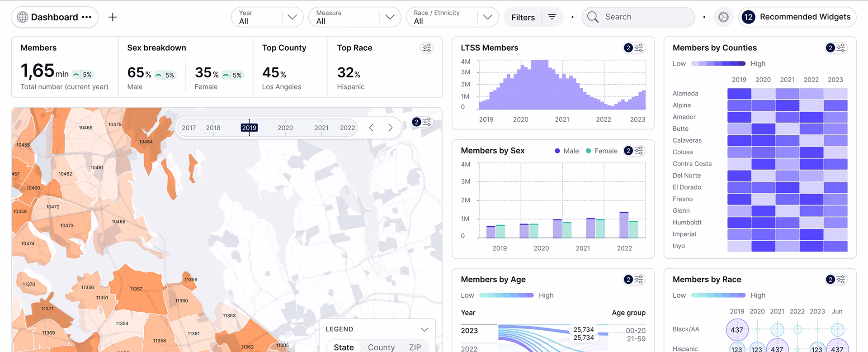Viewport: 868px width, 352px height.
Task: Open summary cards settings icon near Top Race
Action: (x=426, y=48)
